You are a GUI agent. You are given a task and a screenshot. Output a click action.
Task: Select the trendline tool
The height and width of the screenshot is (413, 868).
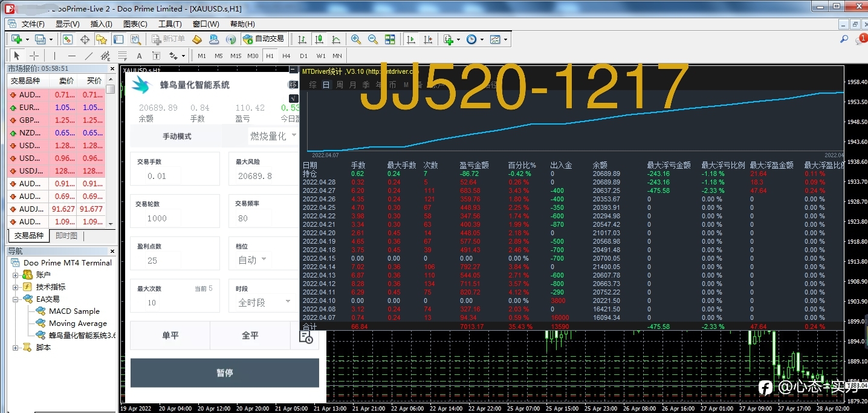88,56
